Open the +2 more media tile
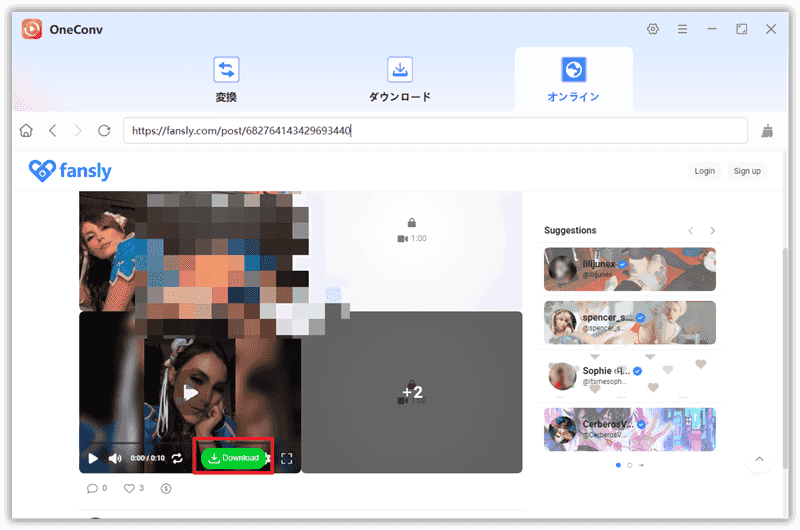The width and height of the screenshot is (800, 530). [x=412, y=392]
